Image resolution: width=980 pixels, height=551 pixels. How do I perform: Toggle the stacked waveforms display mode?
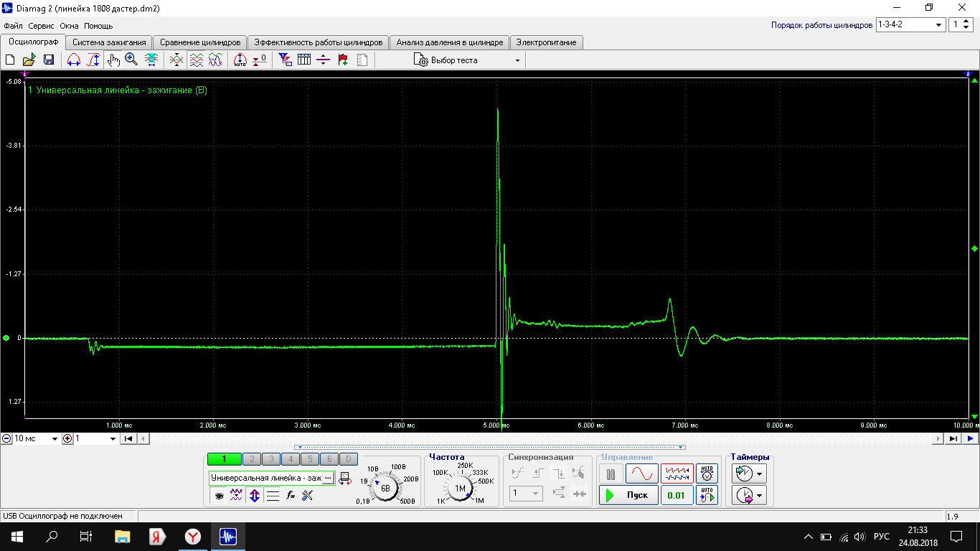196,60
